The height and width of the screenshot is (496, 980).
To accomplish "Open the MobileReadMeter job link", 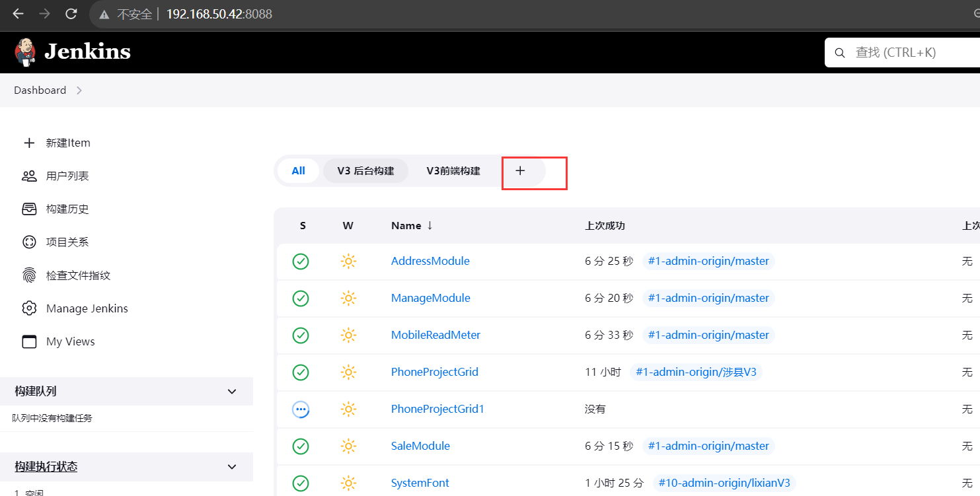I will point(435,335).
